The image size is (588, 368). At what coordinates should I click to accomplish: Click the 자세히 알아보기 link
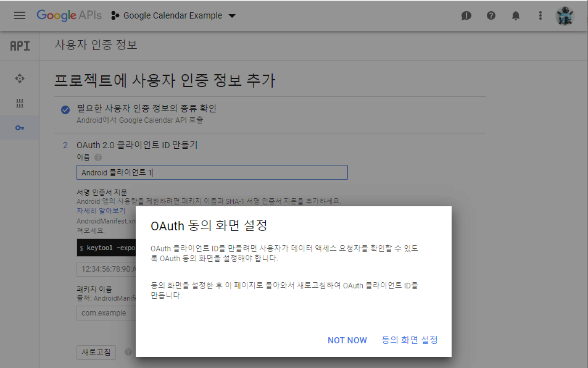[101, 211]
